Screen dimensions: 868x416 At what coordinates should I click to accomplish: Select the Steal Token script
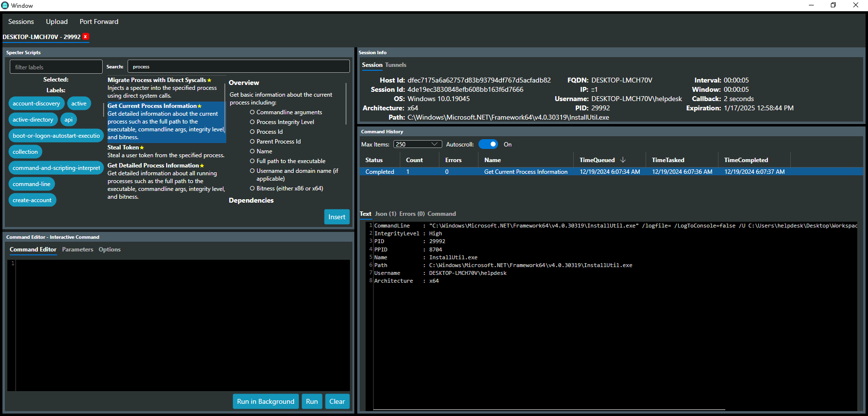click(x=166, y=151)
